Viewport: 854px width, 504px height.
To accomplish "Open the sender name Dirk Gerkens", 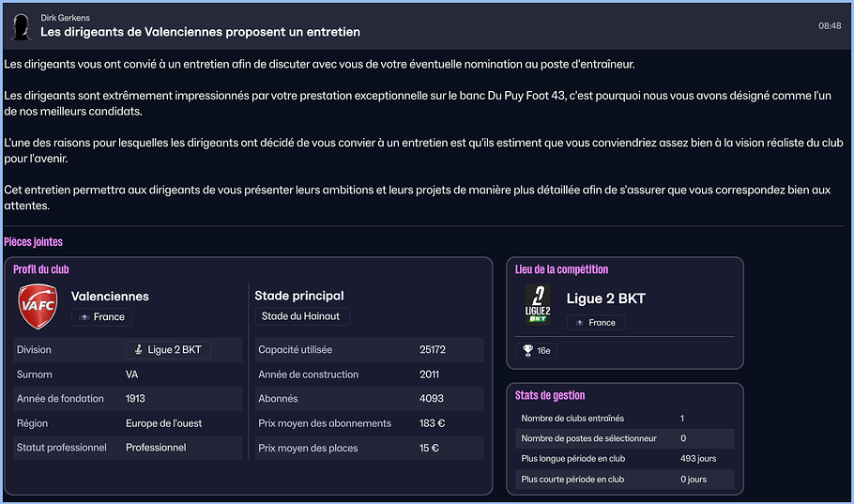I will (x=66, y=18).
